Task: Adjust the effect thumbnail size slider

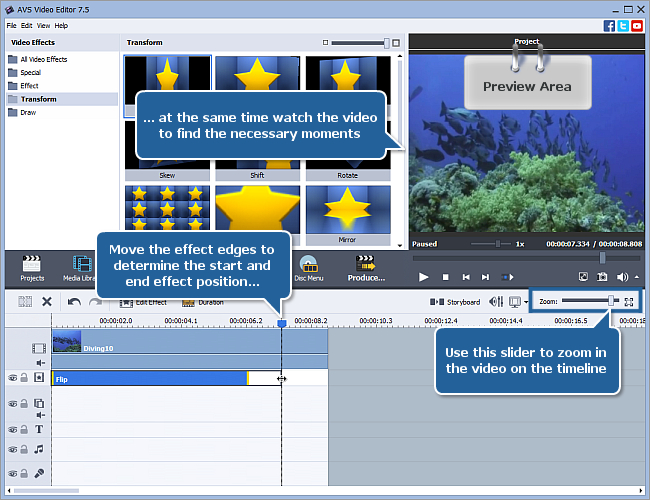Action: (386, 43)
